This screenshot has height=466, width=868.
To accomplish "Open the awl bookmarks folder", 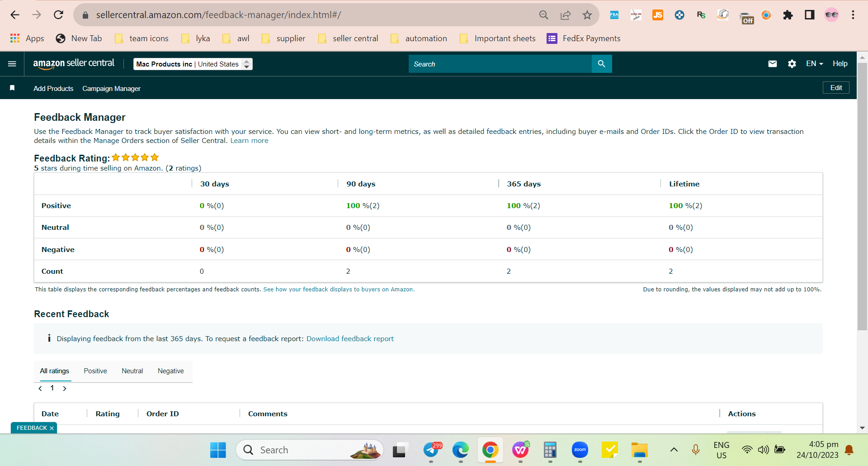I will pos(236,38).
